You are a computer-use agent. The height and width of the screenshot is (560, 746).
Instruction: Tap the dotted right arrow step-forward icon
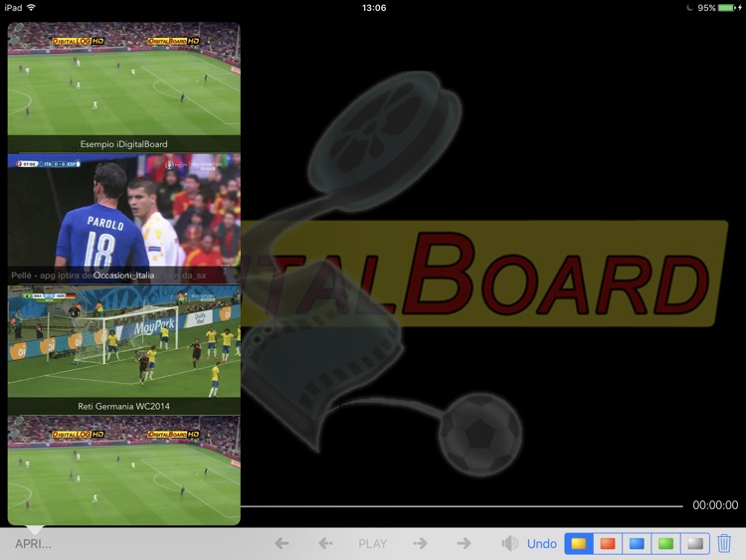click(x=420, y=543)
